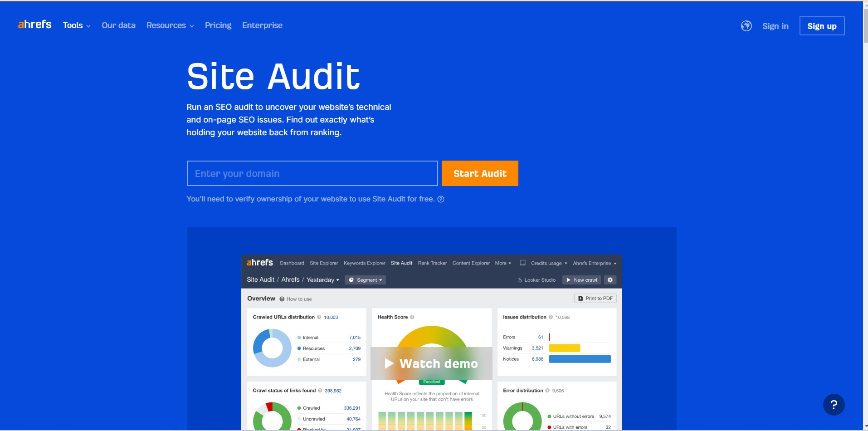Open the help question mark bubble
The height and width of the screenshot is (431, 868).
tap(834, 405)
